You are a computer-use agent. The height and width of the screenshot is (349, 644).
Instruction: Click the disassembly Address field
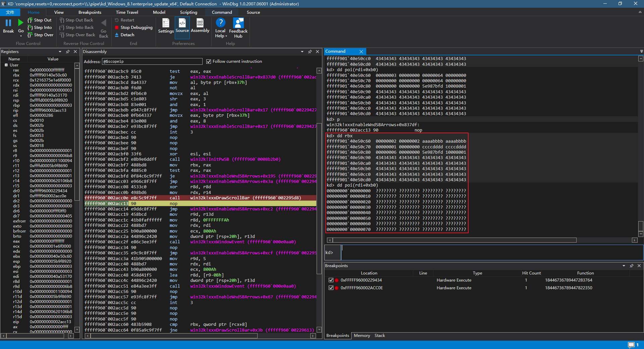tap(152, 61)
